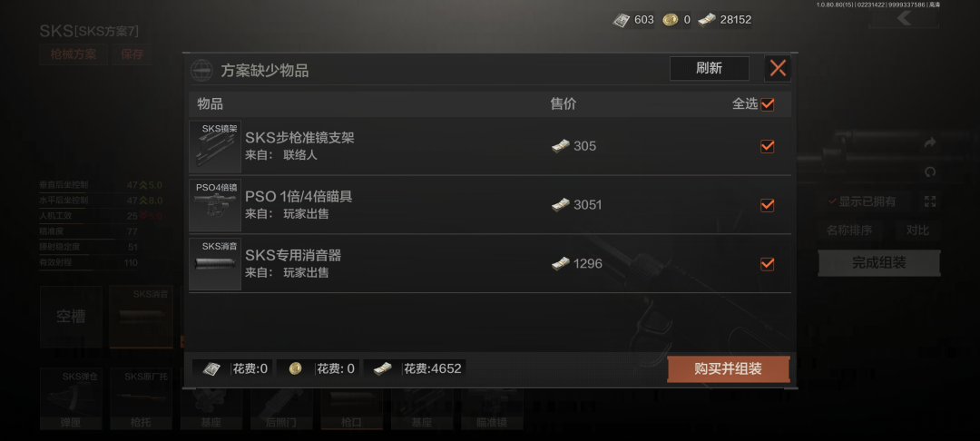The width and height of the screenshot is (980, 441).
Task: Click the 购买并组装 buy and assemble button
Action: (728, 368)
